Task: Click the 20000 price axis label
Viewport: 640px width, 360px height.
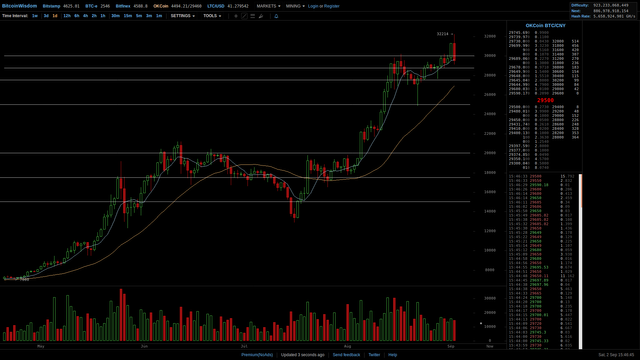Action: 490,153
